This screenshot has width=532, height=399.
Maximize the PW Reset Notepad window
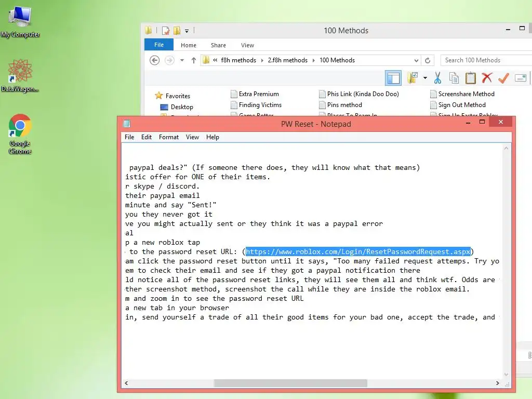[482, 122]
